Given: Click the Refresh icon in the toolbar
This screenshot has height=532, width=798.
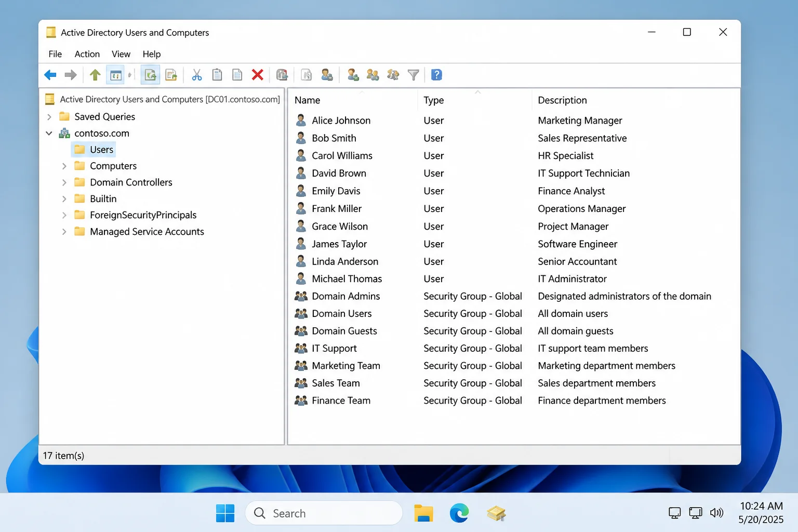Looking at the screenshot, I should point(150,75).
